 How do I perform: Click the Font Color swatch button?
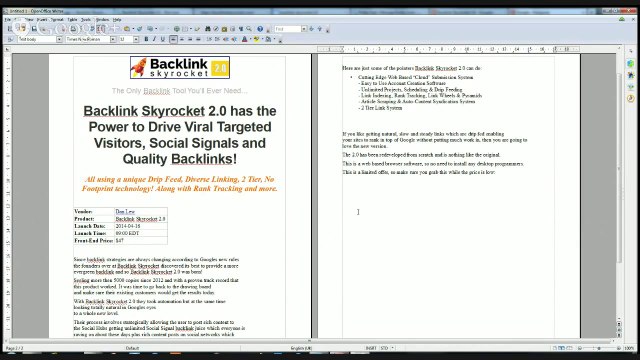(244, 39)
